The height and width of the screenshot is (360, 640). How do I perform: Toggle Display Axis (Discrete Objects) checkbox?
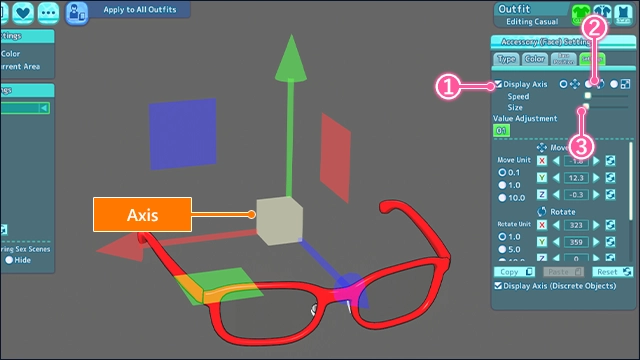tap(498, 286)
